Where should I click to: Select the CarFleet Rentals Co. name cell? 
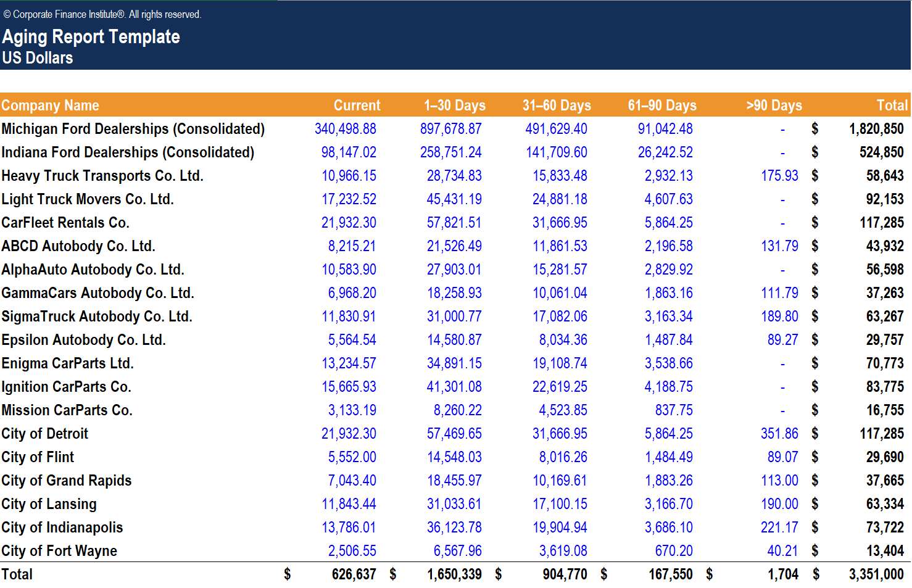[65, 223]
